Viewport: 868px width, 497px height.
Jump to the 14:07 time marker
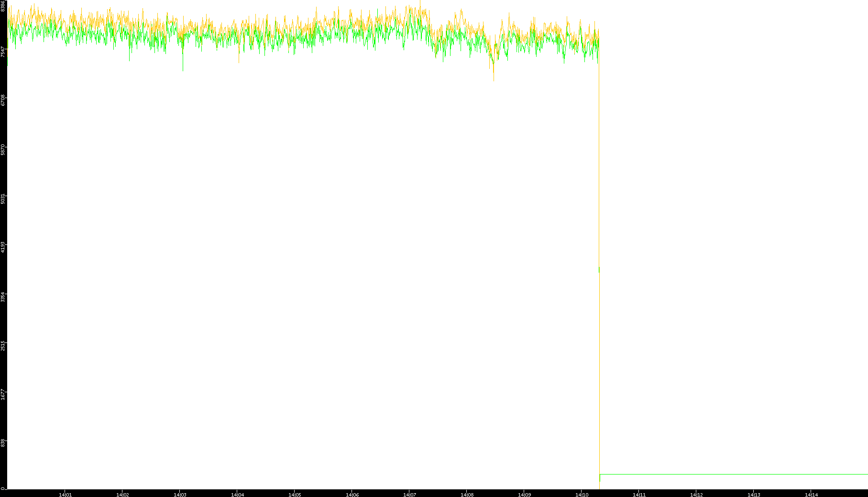point(409,495)
